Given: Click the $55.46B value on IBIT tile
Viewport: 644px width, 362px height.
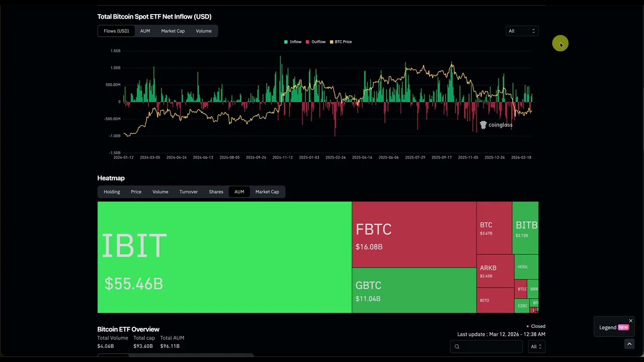Looking at the screenshot, I should tap(134, 284).
